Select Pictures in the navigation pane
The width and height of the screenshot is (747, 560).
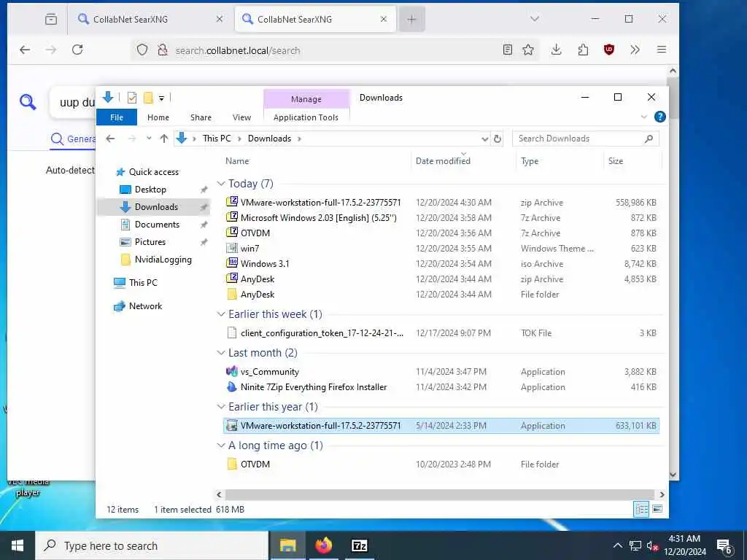150,242
